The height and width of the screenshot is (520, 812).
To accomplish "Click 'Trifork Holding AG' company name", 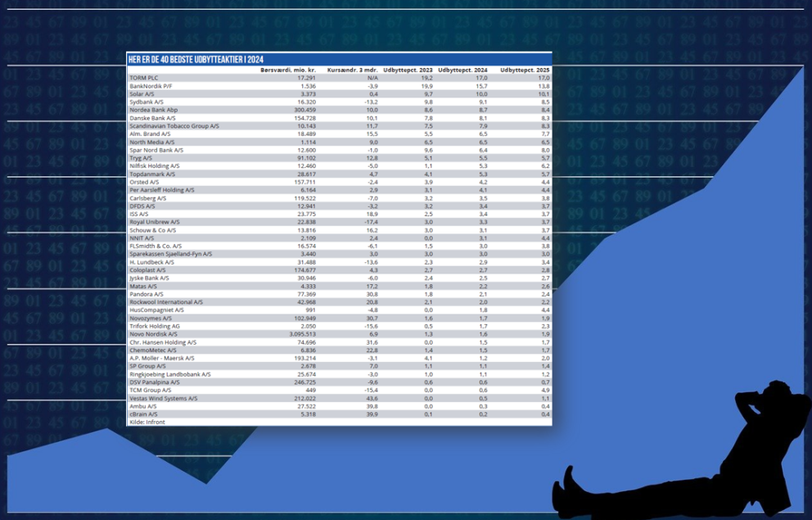I will (x=155, y=326).
